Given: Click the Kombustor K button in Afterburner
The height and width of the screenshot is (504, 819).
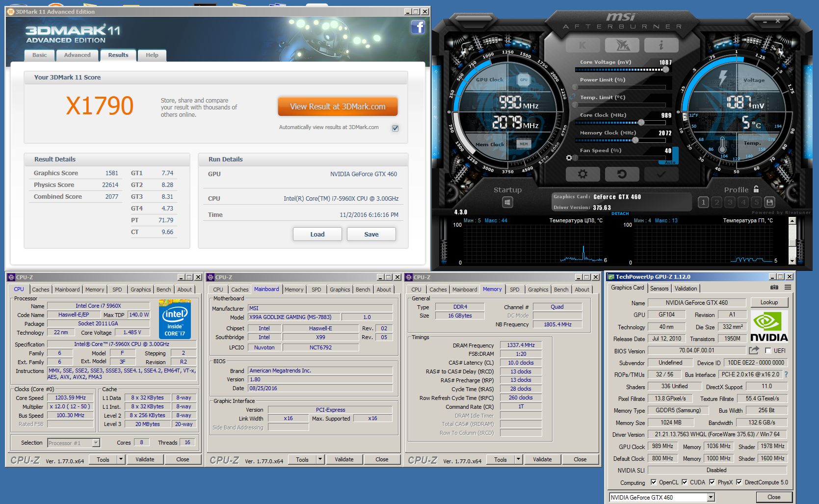Looking at the screenshot, I should click(582, 45).
